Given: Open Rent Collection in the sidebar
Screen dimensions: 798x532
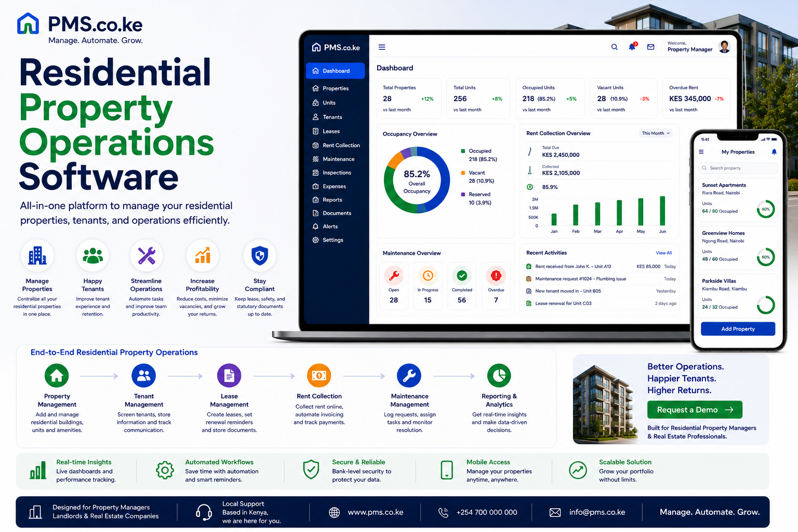Looking at the screenshot, I should 336,145.
